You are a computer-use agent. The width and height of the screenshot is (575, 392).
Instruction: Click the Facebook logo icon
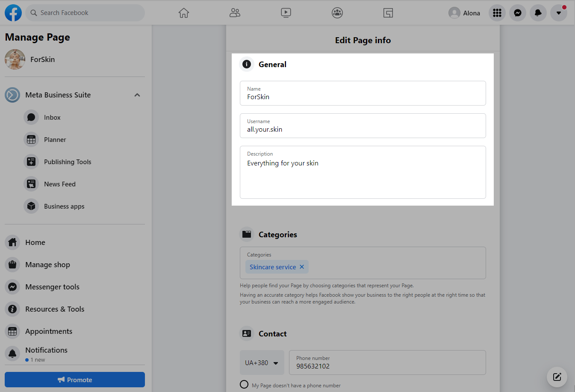(x=13, y=13)
